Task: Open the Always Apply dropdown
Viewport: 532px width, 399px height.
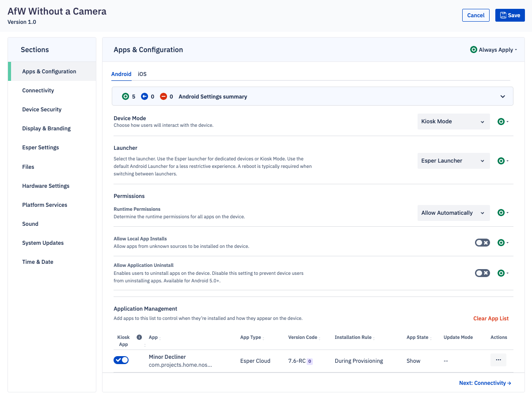Action: point(494,50)
